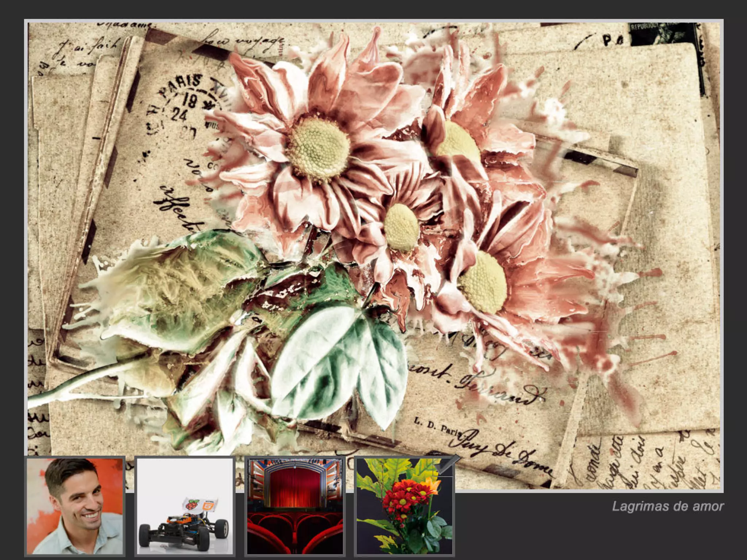Select the red flower bouquet thumbnail
This screenshot has height=560, width=747.
[404, 506]
